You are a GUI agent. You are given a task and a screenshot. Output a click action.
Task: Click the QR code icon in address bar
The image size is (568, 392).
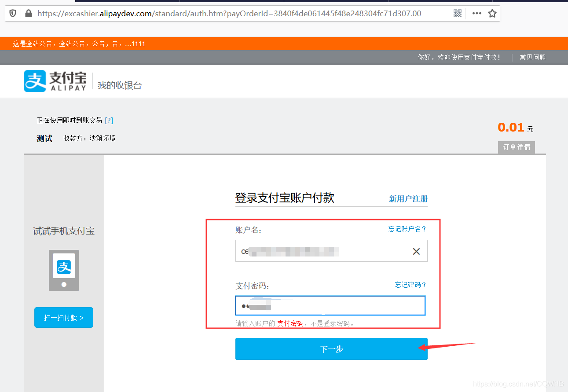click(x=458, y=13)
